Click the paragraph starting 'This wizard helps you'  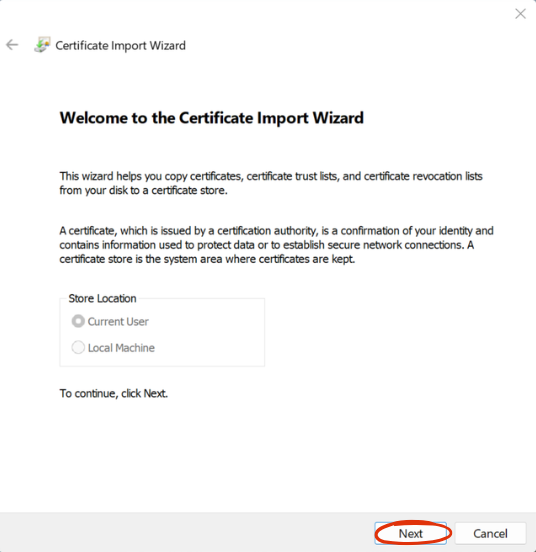pyautogui.click(x=271, y=183)
